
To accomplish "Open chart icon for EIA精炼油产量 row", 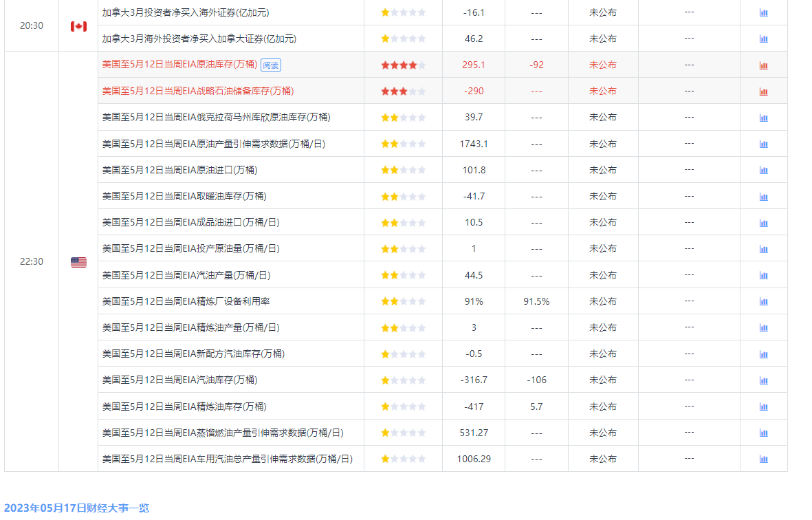I will [763, 328].
